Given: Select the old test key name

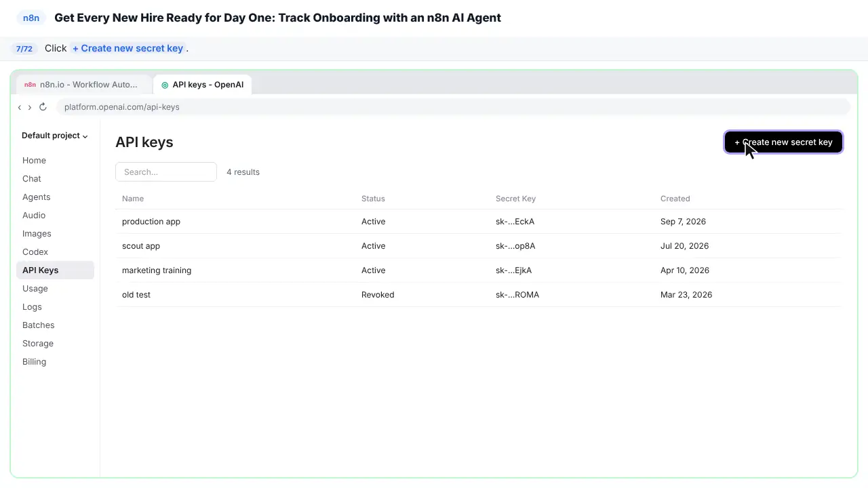Looking at the screenshot, I should (x=136, y=295).
